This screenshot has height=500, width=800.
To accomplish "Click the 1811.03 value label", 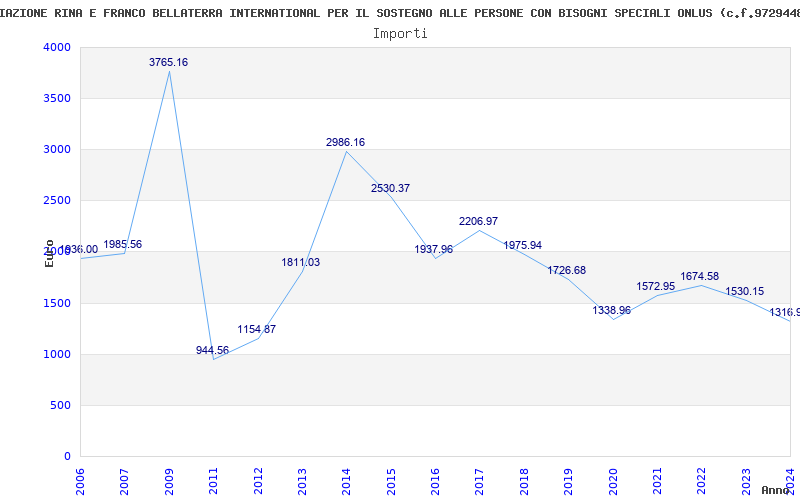I will pyautogui.click(x=301, y=262).
